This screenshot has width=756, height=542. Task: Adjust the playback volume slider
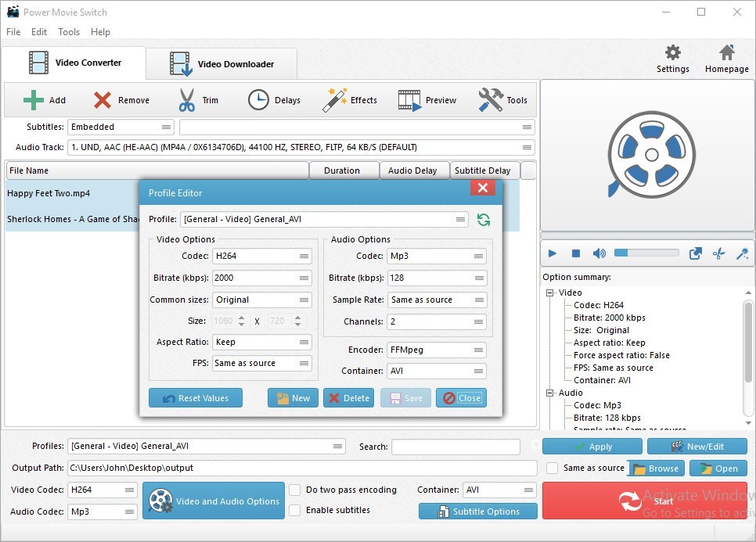pos(646,253)
